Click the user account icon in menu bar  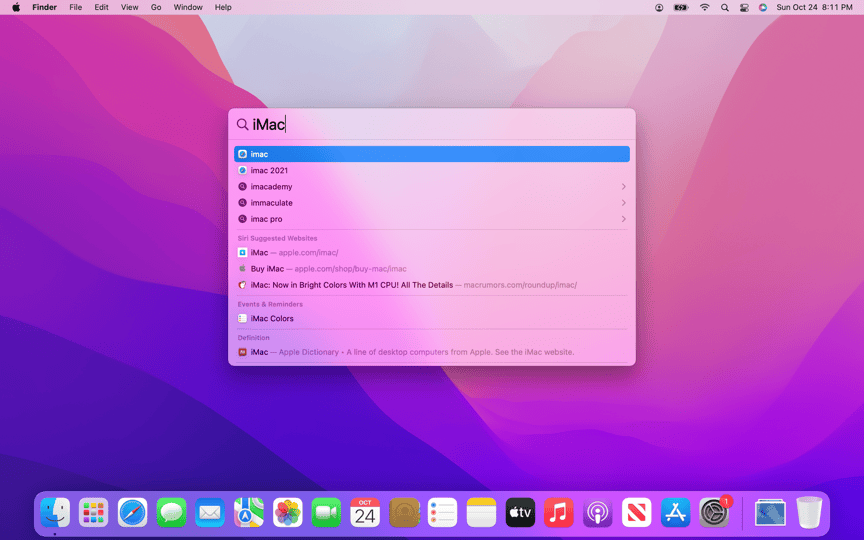point(659,7)
